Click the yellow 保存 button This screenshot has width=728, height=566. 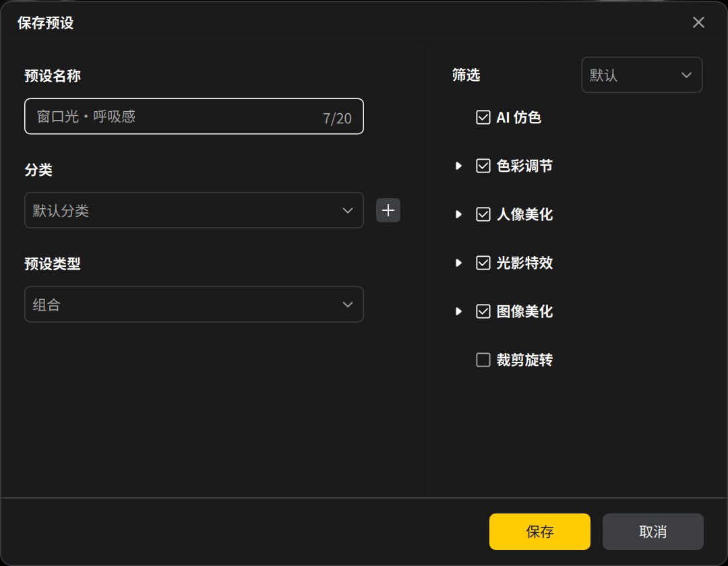click(x=539, y=532)
